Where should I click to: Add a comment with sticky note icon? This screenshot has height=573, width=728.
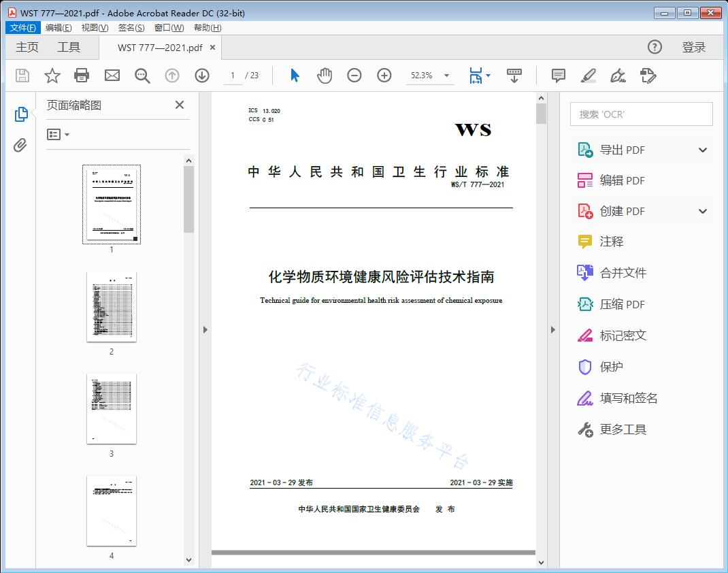point(559,76)
